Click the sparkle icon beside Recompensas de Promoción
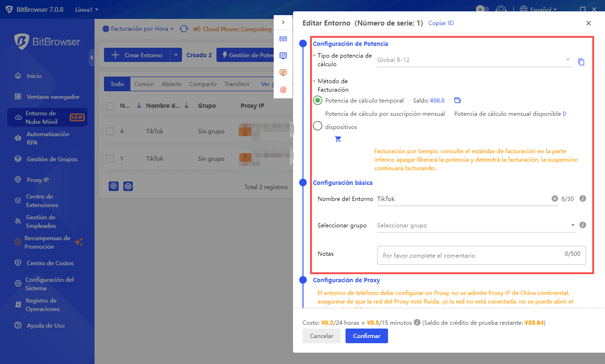Image resolution: width=605 pixels, height=364 pixels. [79, 242]
